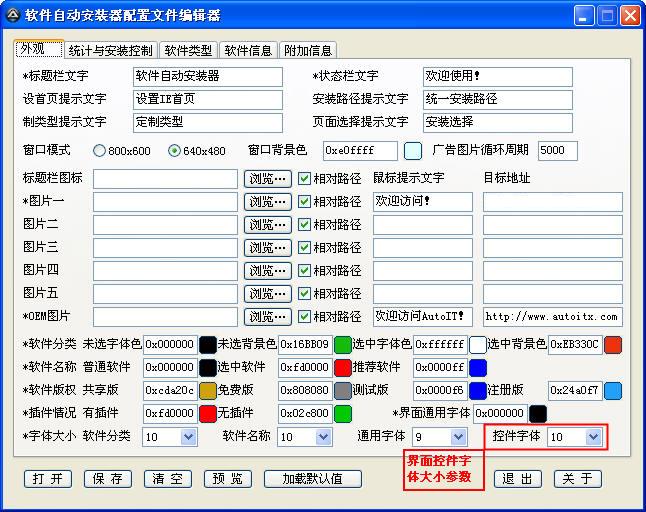The image size is (646, 512).
Task: Expand the 软件名称 font size dropdown
Action: coord(323,437)
